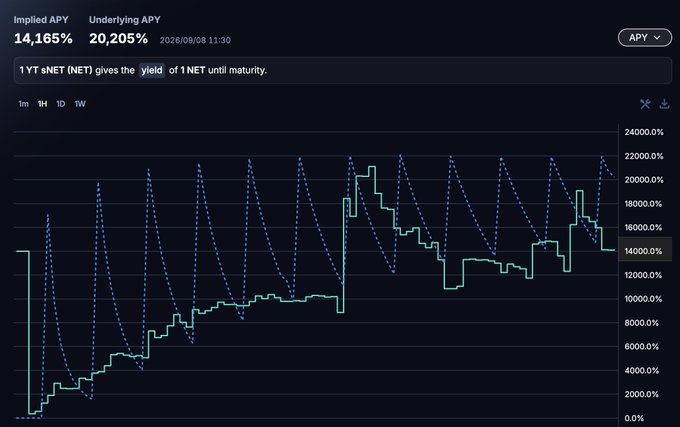Viewport: 680px width, 427px height.
Task: Switch to 1D timeframe
Action: 61,104
